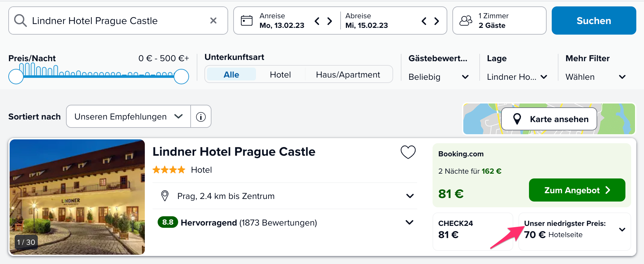Select the Alle accommodation type

tap(231, 75)
